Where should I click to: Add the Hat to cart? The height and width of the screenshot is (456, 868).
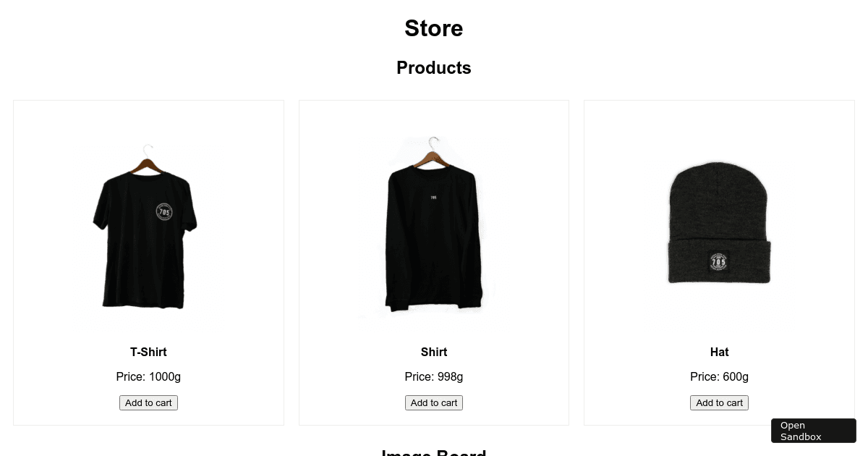pyautogui.click(x=719, y=403)
